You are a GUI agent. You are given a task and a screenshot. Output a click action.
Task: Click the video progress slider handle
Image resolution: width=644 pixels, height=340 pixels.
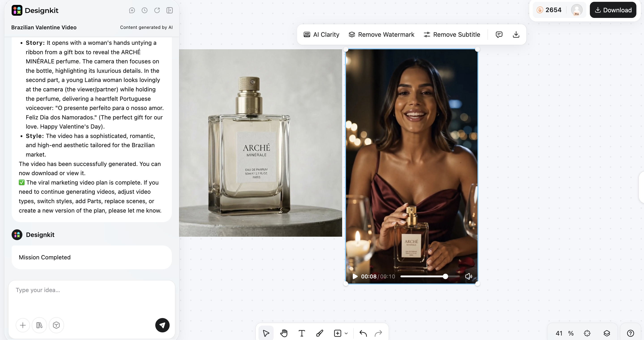[445, 276]
